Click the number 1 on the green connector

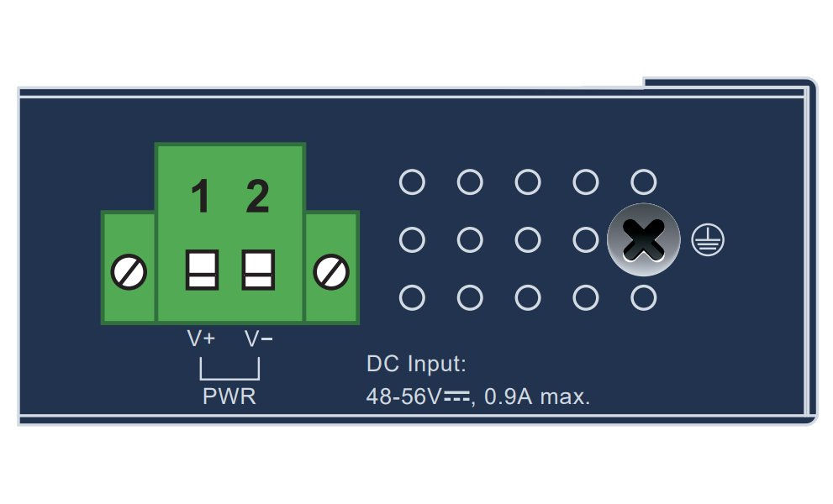(x=200, y=197)
